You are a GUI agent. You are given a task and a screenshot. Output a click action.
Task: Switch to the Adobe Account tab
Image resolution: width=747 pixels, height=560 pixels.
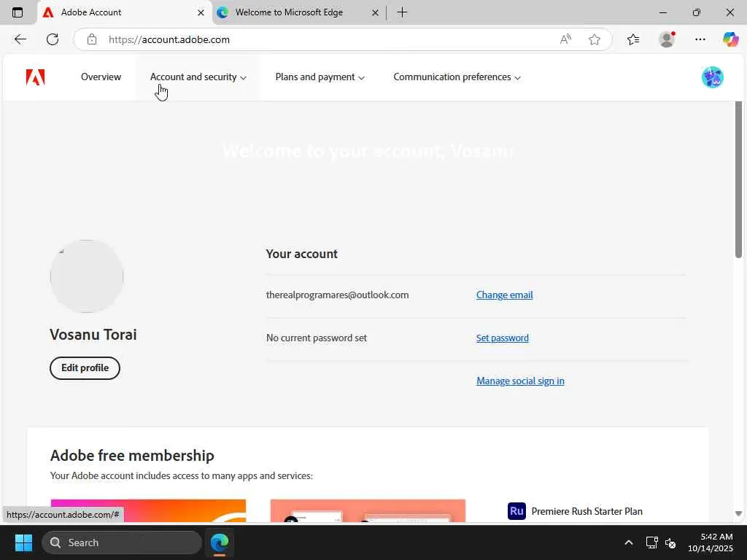[x=124, y=12]
